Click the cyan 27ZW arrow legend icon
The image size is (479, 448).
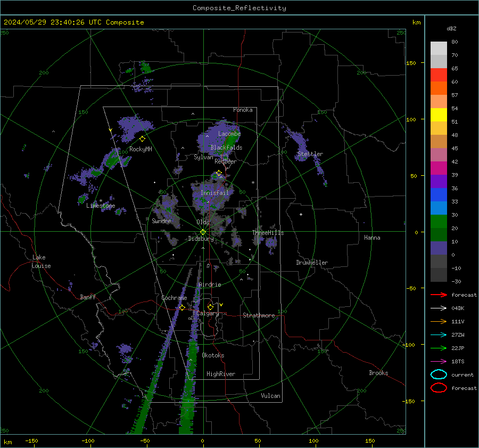(x=439, y=335)
